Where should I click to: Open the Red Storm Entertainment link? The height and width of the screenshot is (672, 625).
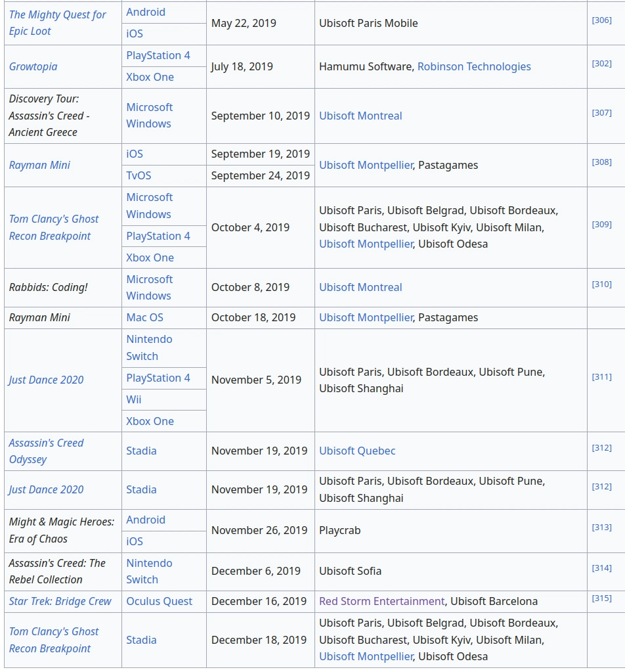tap(381, 601)
